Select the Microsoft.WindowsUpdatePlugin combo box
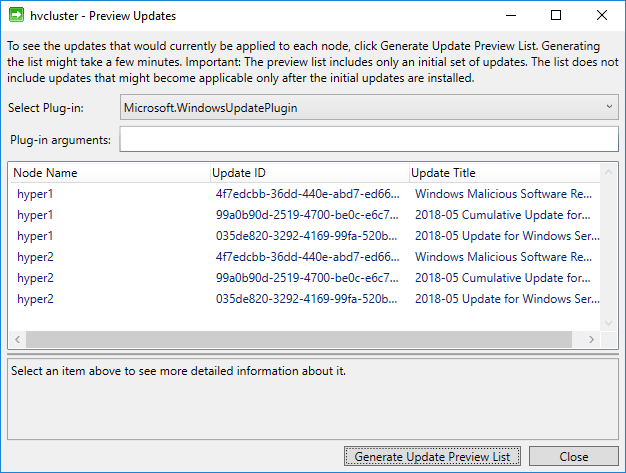This screenshot has width=626, height=473. [x=369, y=107]
